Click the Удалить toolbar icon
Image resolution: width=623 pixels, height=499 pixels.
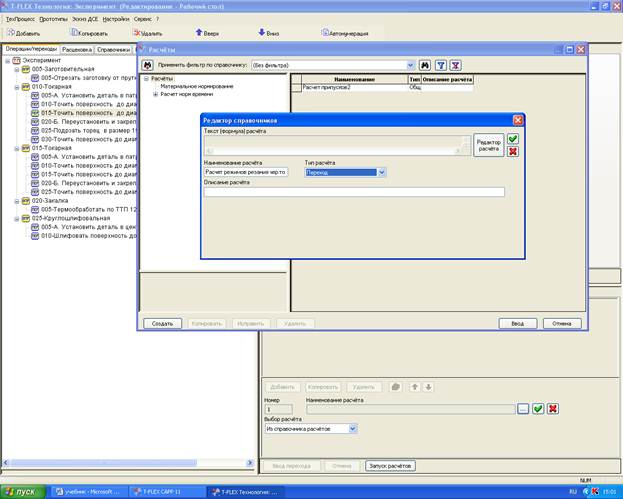(x=137, y=33)
